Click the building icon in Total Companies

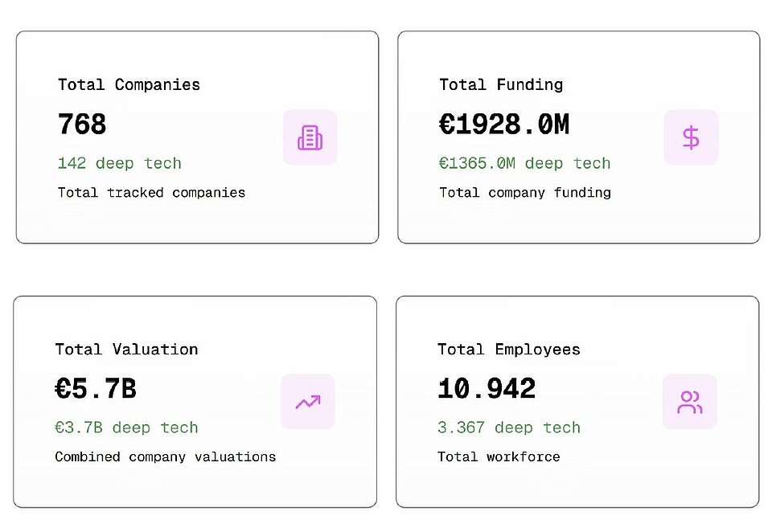(310, 137)
